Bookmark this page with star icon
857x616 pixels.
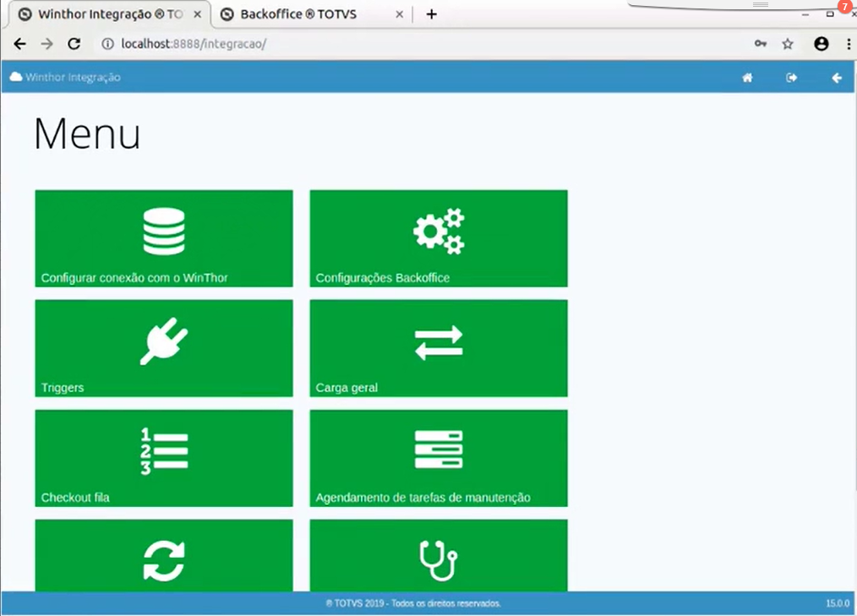pyautogui.click(x=788, y=44)
